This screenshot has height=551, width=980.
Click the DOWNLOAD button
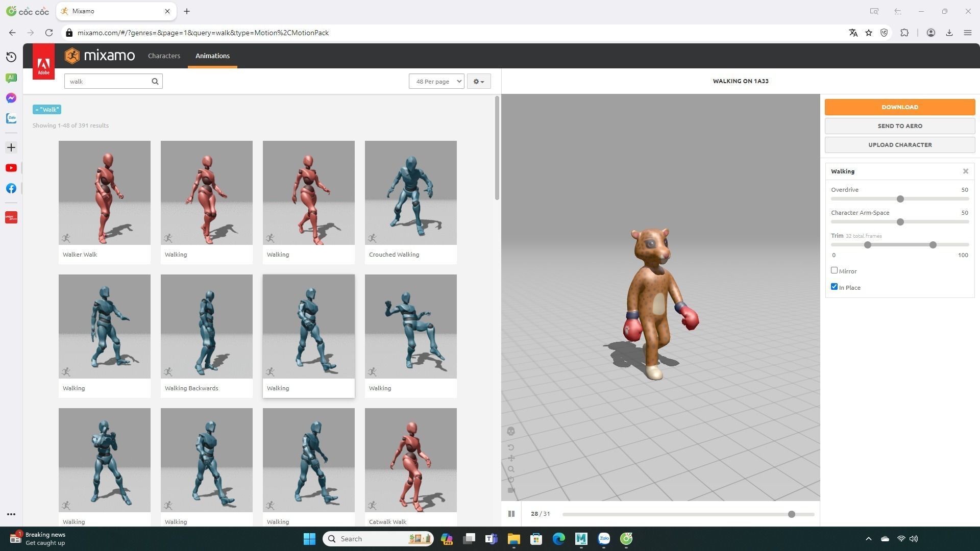point(900,107)
